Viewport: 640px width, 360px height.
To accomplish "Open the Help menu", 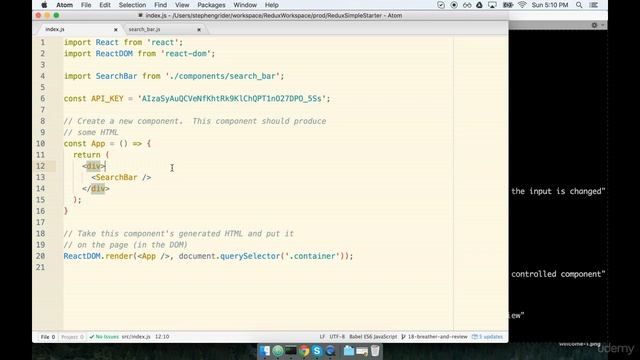I will (271, 5).
